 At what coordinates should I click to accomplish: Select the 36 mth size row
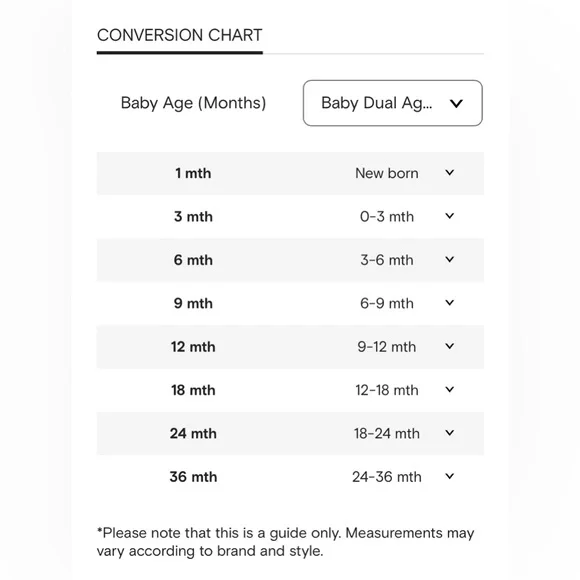coord(290,477)
